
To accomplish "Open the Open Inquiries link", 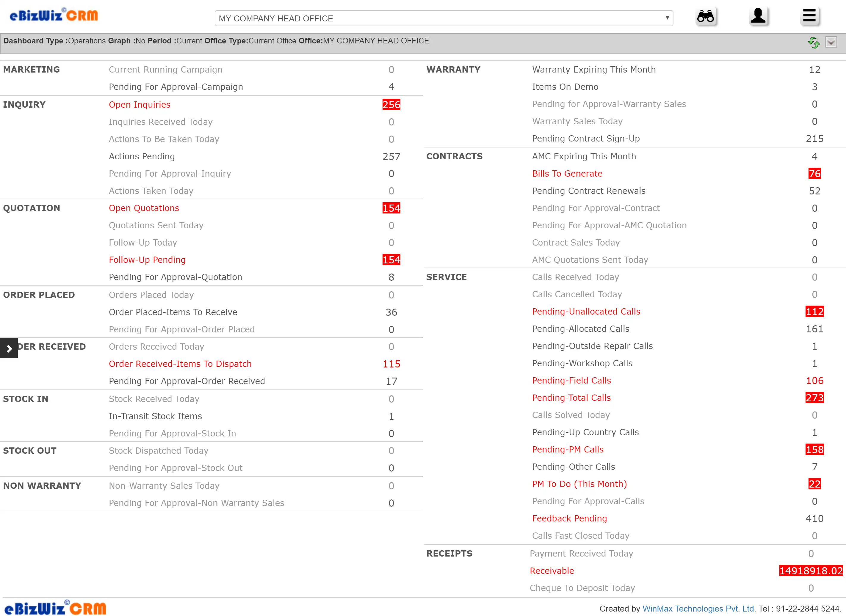I will [139, 104].
